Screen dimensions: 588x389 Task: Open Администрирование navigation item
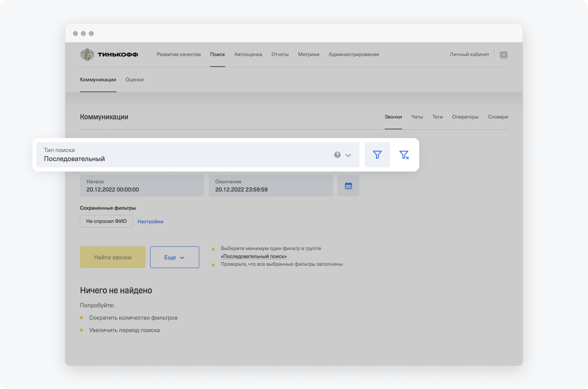354,54
